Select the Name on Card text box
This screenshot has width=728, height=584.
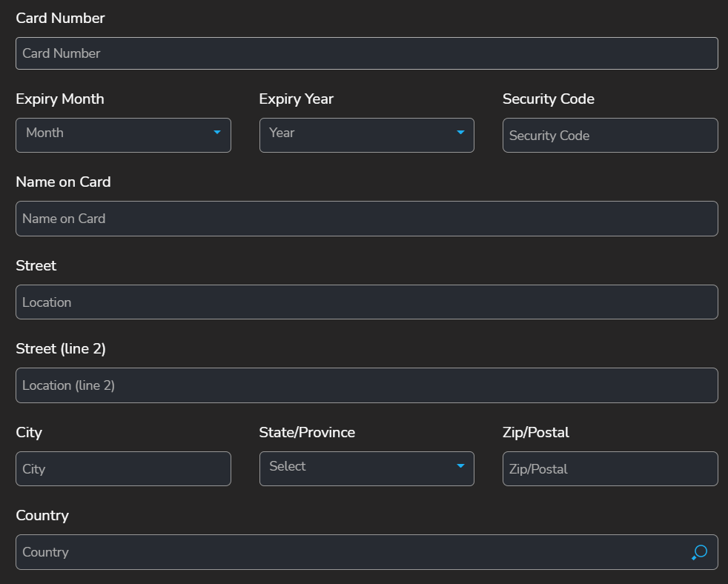[366, 219]
